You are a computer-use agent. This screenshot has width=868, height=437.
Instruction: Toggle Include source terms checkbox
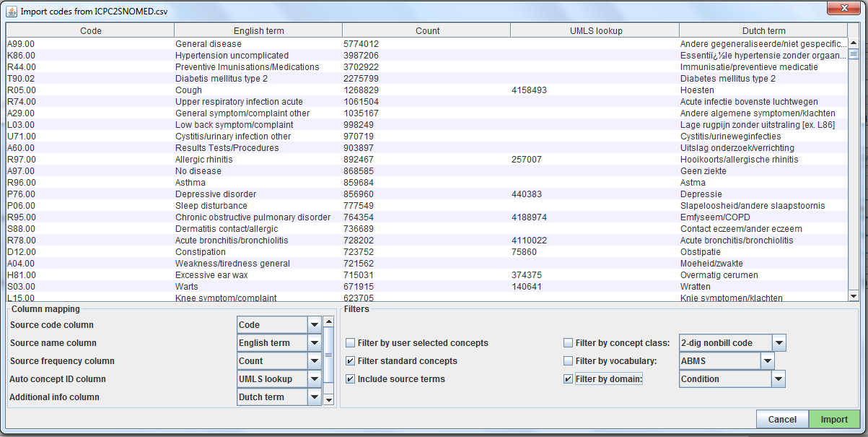click(351, 379)
